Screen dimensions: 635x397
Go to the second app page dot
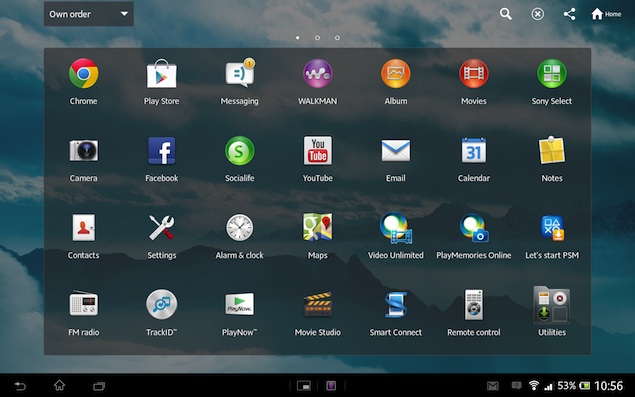(x=318, y=38)
